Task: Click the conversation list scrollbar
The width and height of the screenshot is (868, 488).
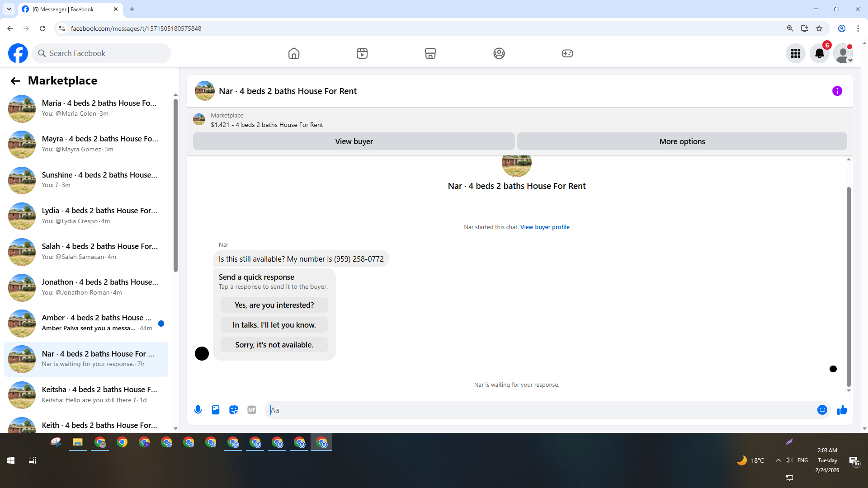Action: coord(175,185)
